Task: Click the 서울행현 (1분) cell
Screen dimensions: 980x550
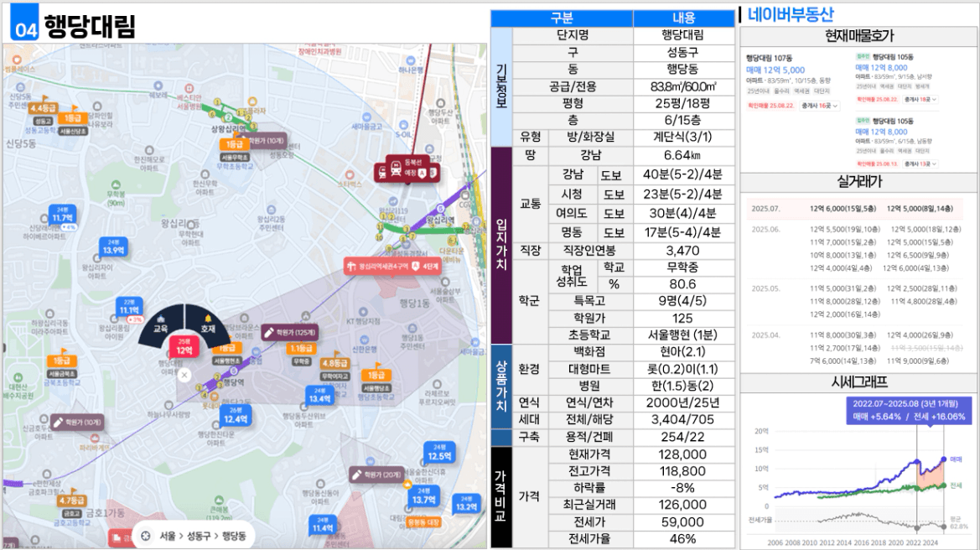Action: click(683, 335)
